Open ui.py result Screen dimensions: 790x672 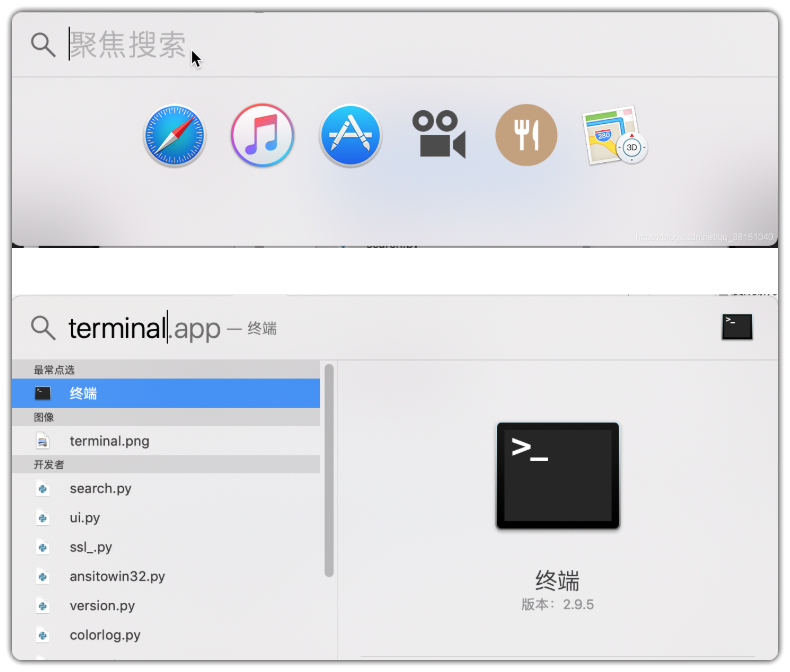[166, 517]
